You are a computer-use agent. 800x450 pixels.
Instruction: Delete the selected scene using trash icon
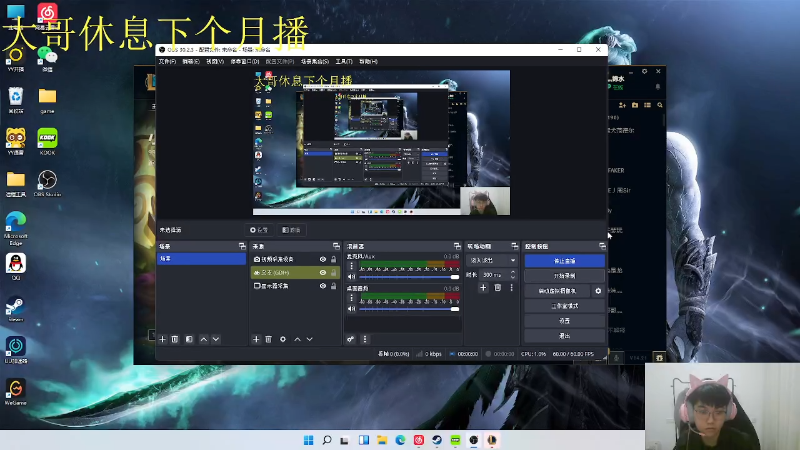click(174, 339)
